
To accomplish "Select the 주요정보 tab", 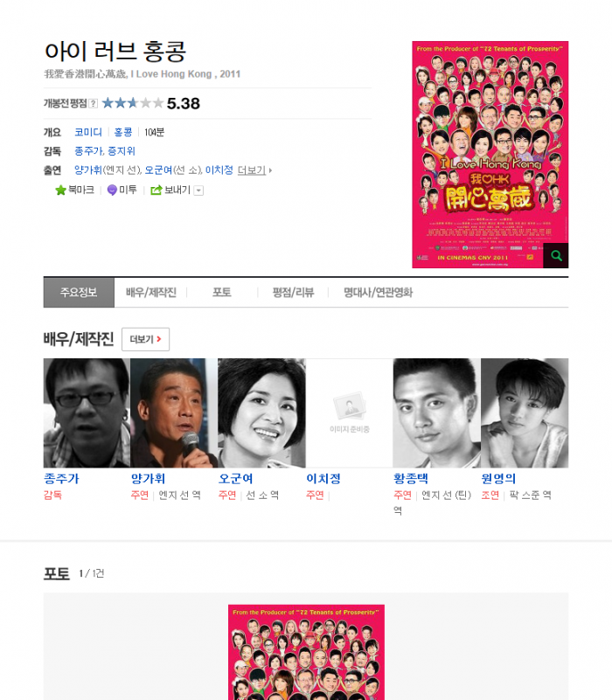I will [79, 293].
